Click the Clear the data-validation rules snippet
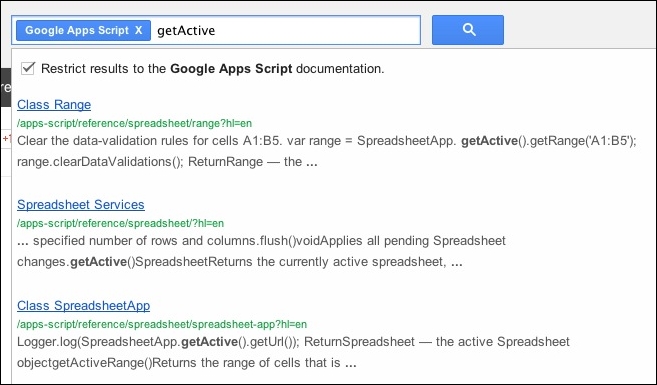 [327, 151]
